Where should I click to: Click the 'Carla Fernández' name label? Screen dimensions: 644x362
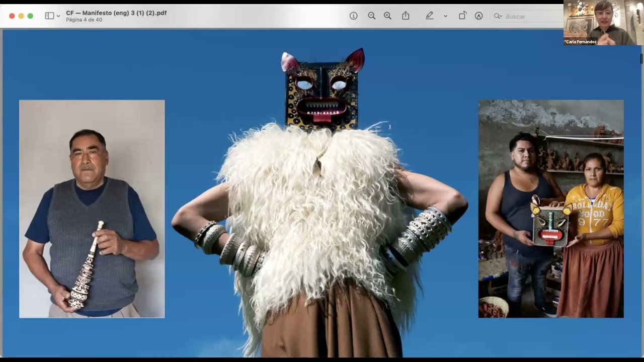581,42
